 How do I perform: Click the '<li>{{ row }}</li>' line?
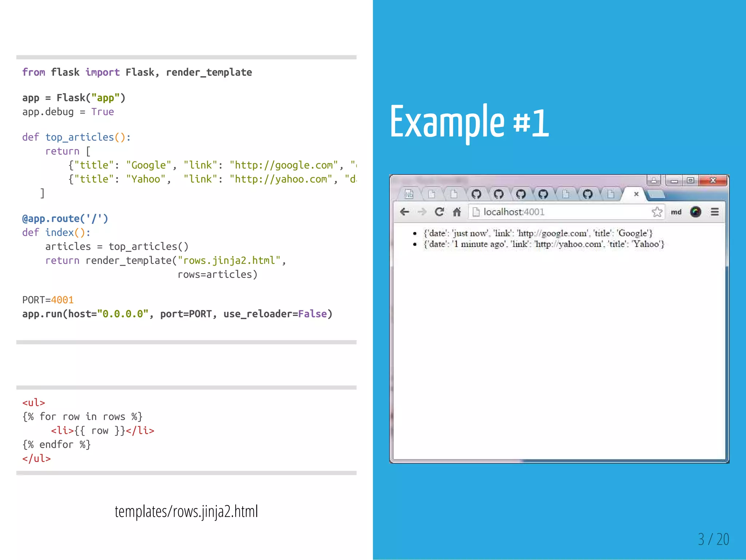[x=103, y=431]
